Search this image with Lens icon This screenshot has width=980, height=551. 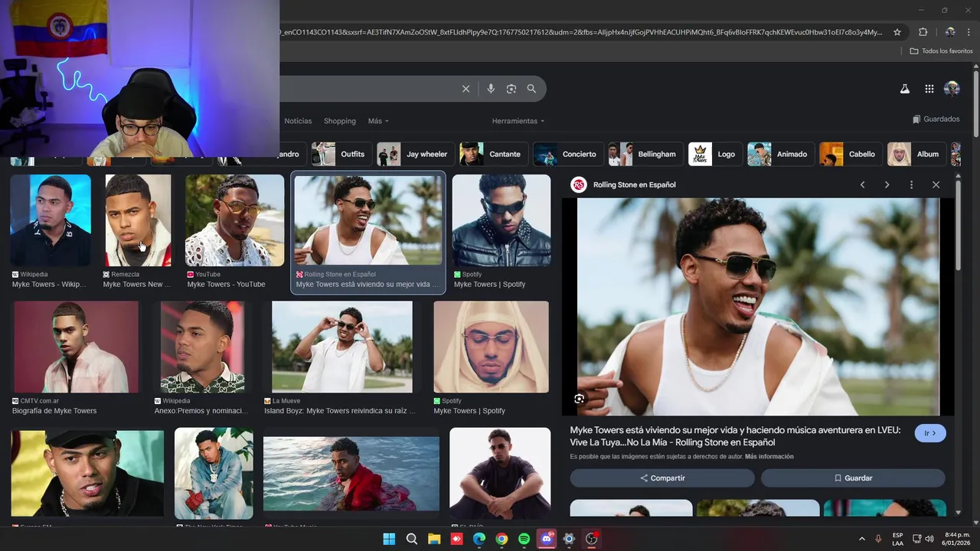pos(579,399)
